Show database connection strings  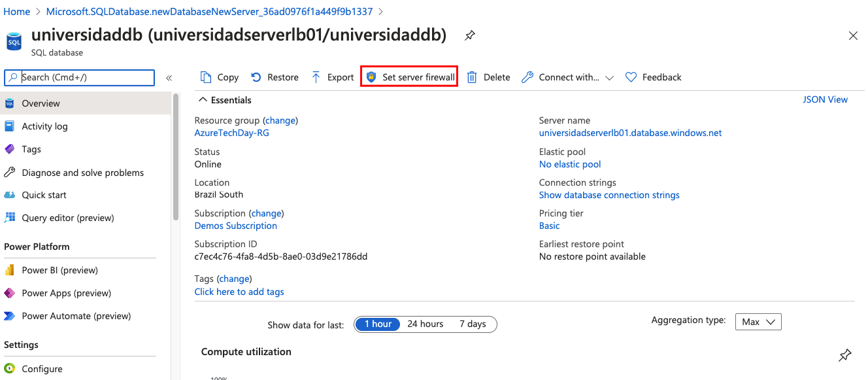[x=609, y=195]
